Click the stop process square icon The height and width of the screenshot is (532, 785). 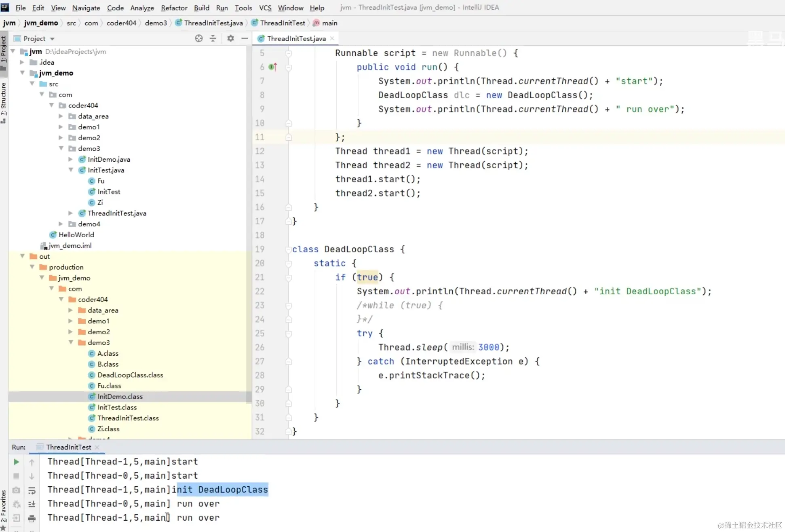[16, 476]
